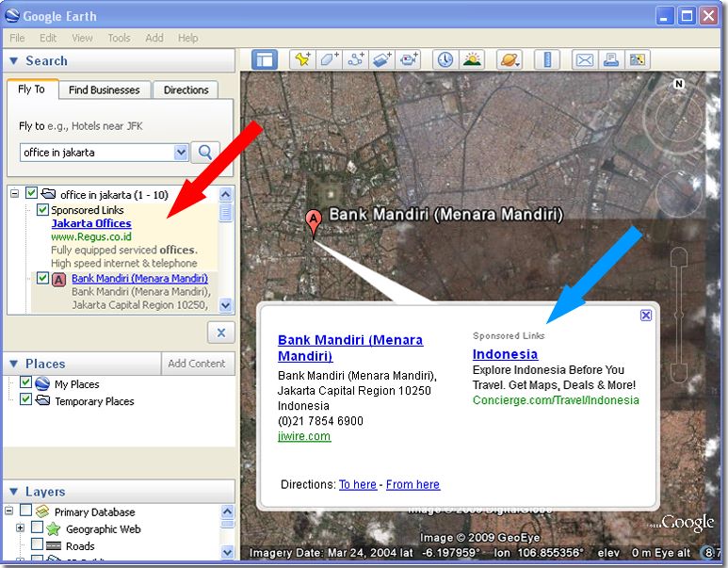This screenshot has height=568, width=728.
Task: Open the Indonesia sponsored link
Action: coord(505,354)
